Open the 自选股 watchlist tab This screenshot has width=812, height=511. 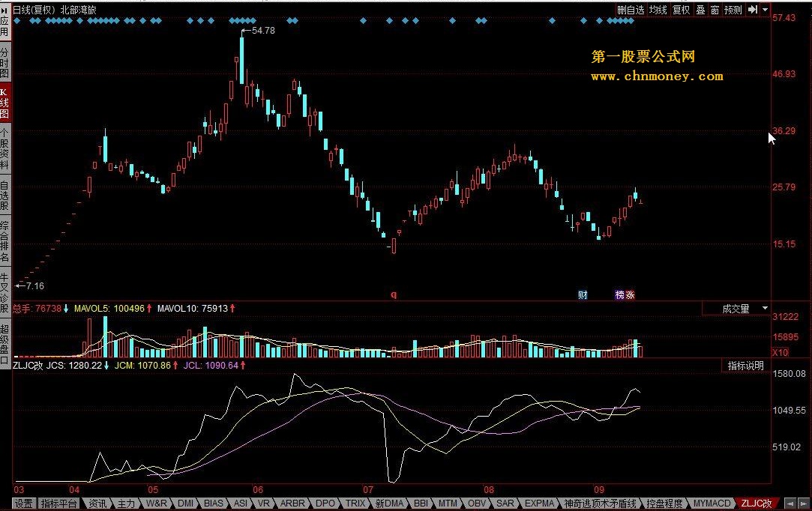click(x=4, y=196)
